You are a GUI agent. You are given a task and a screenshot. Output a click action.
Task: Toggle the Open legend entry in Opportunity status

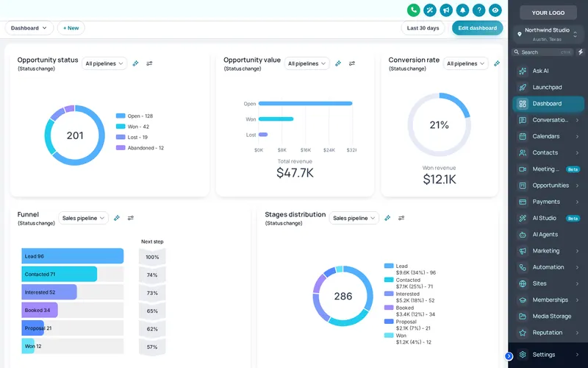point(135,116)
